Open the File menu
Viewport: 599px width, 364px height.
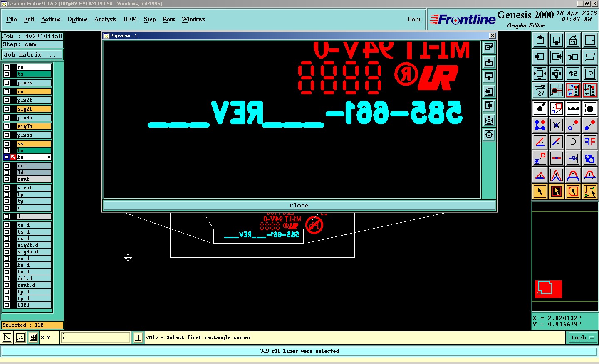point(12,19)
